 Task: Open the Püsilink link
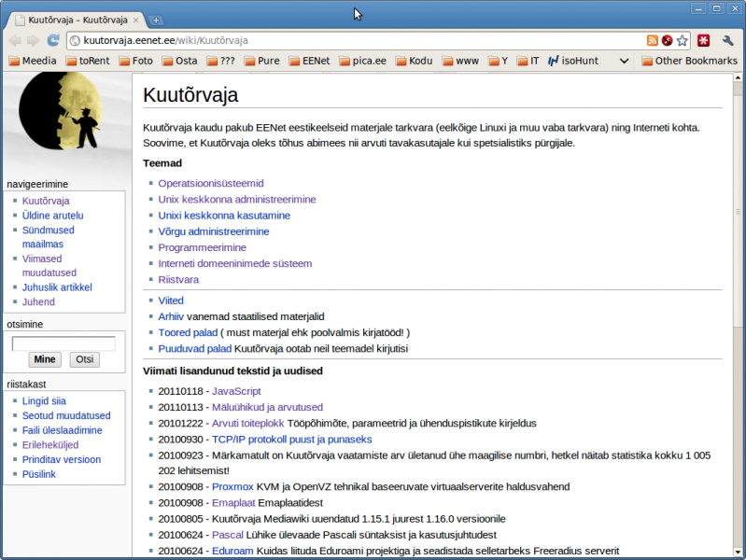[x=39, y=474]
